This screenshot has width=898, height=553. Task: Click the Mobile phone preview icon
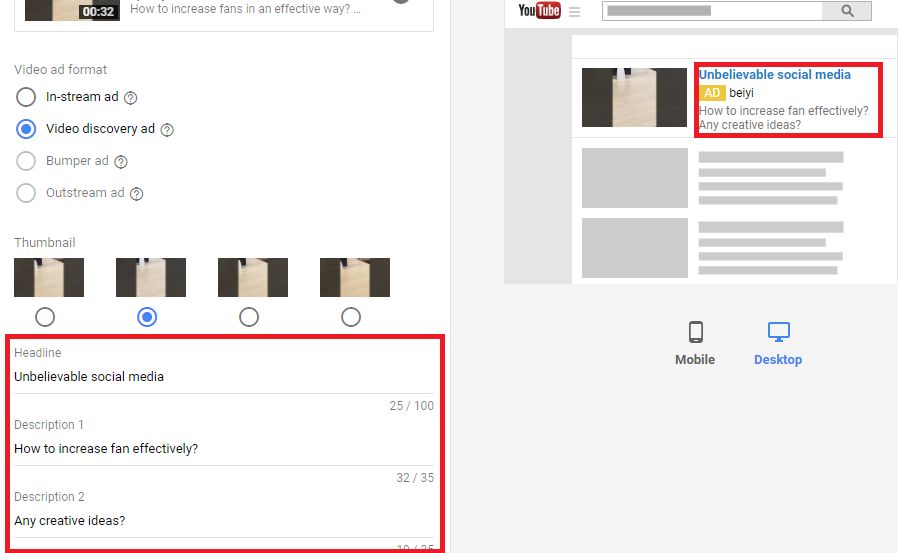pyautogui.click(x=695, y=332)
